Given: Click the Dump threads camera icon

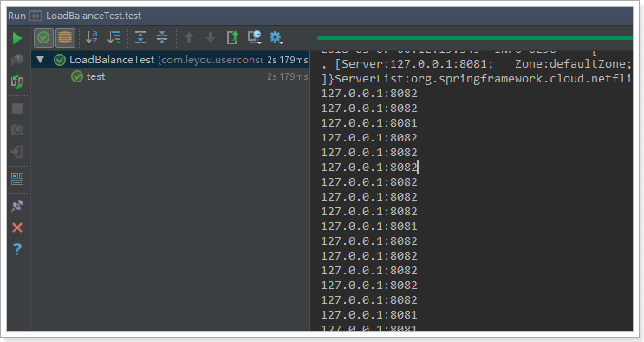Looking at the screenshot, I should click(x=17, y=130).
